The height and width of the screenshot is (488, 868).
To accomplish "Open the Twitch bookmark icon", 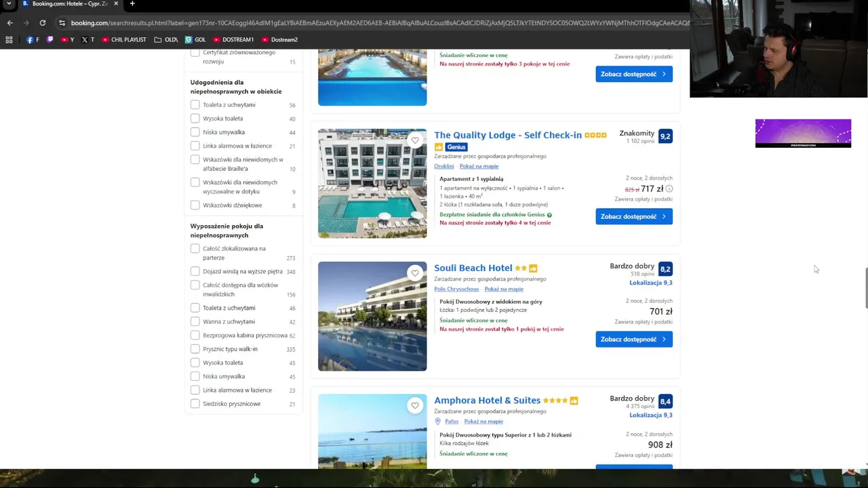I will 50,39.
